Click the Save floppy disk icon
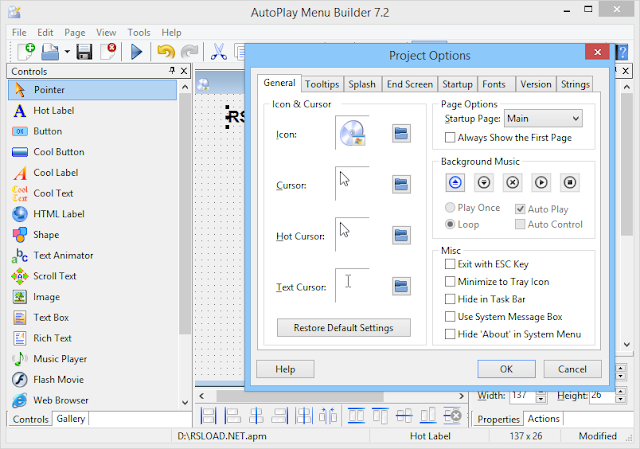Viewport: 640px width, 449px height. click(x=84, y=52)
